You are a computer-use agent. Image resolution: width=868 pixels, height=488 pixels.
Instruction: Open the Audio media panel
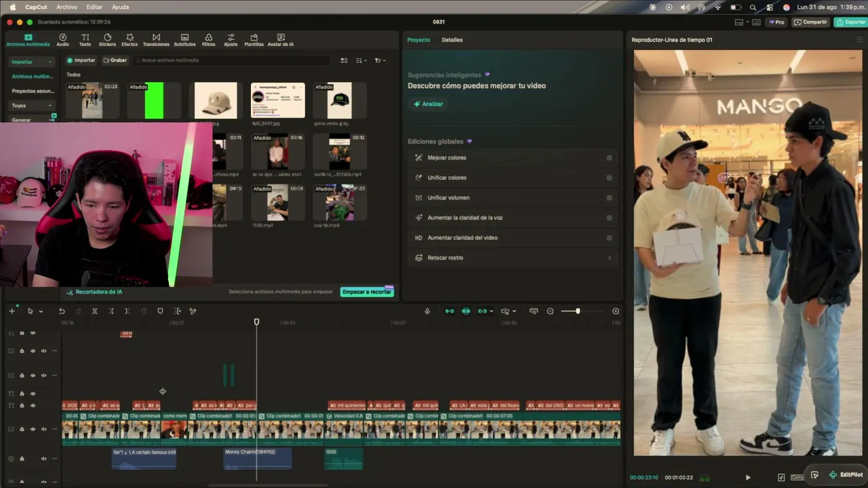coord(62,40)
